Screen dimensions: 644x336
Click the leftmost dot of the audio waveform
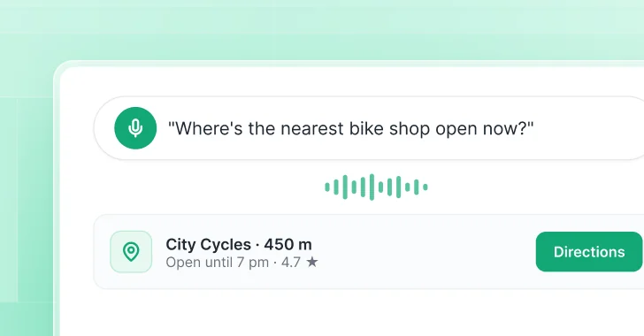point(327,187)
